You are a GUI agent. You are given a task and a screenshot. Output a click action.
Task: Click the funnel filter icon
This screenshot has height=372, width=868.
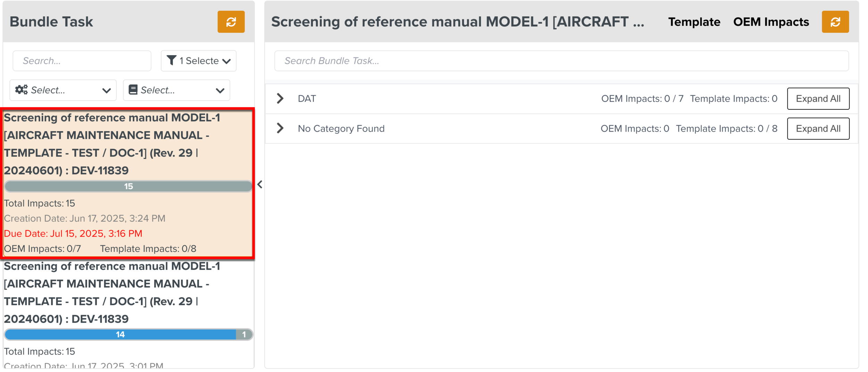pos(172,60)
